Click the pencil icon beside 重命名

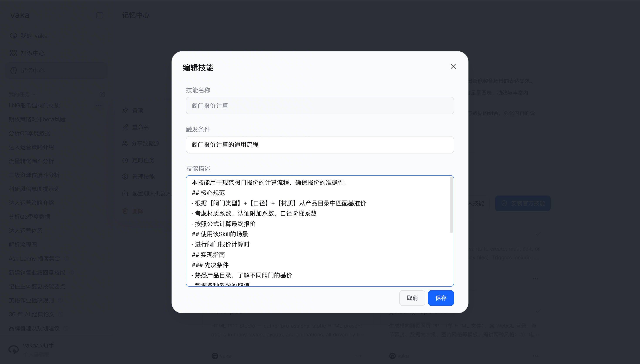pyautogui.click(x=125, y=127)
